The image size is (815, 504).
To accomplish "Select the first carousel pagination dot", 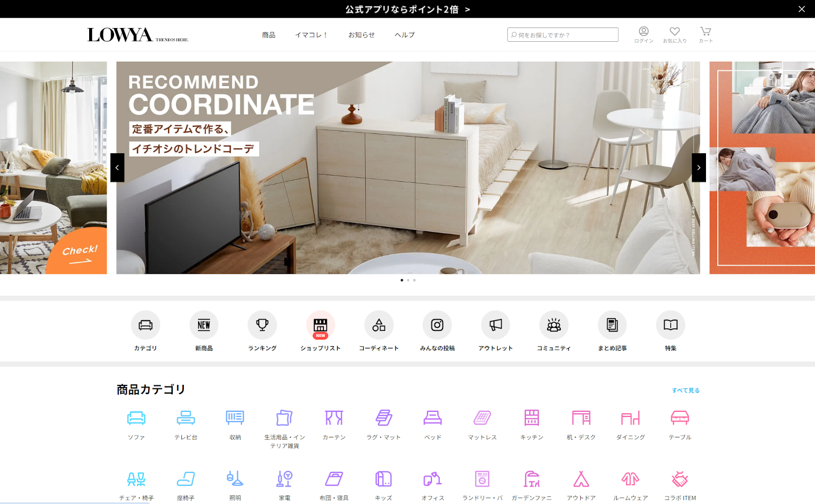I will (x=401, y=280).
